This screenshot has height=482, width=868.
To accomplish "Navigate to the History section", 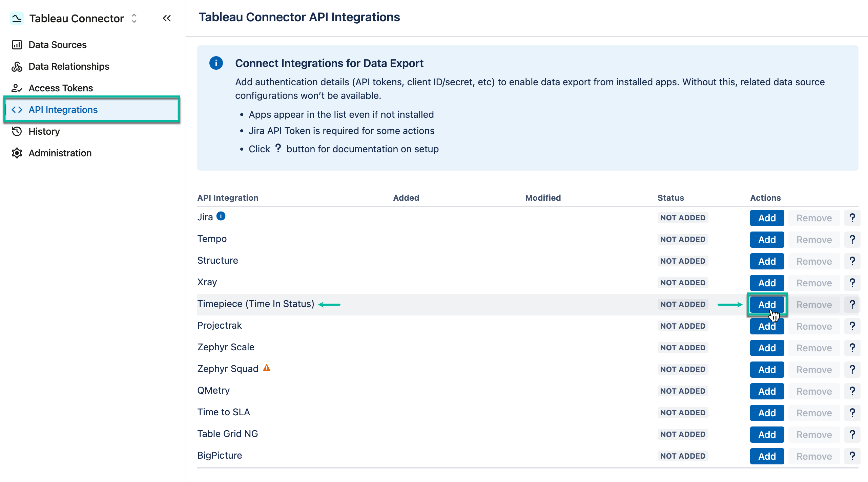I will (44, 131).
